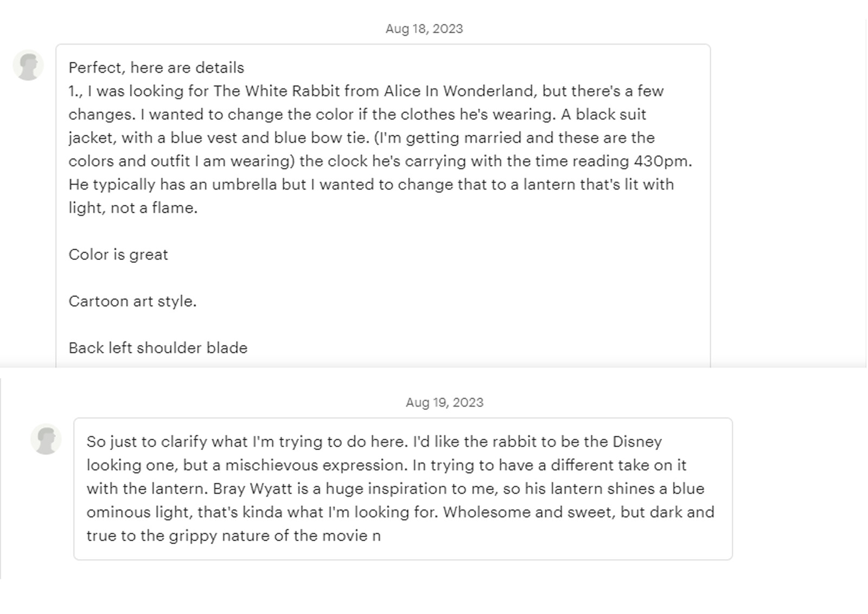Click the 'Back left shoulder blade' line
Image resolution: width=868 pixels, height=614 pixels.
(158, 348)
